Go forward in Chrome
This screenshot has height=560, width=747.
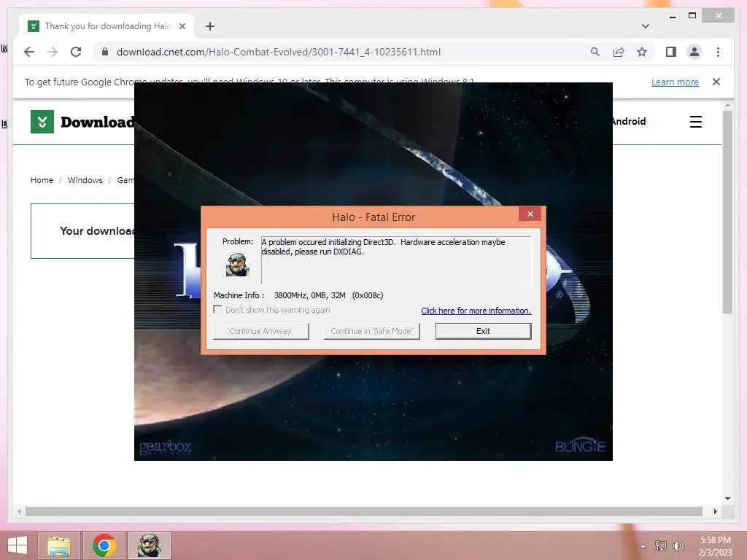pos(53,52)
